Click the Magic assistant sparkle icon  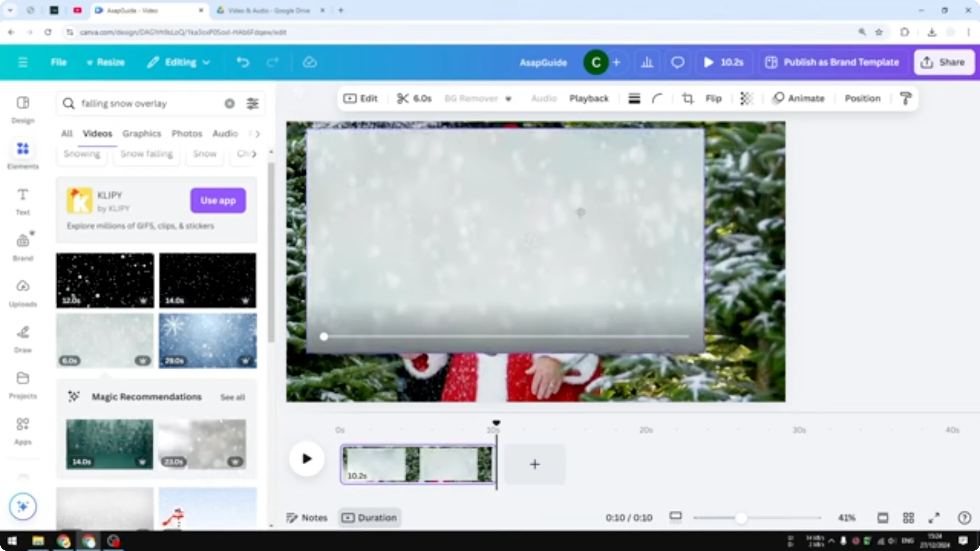point(22,506)
